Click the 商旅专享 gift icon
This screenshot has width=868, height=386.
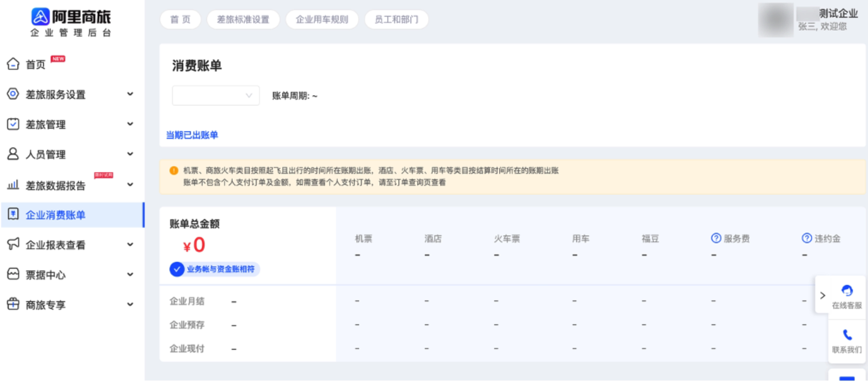[12, 305]
